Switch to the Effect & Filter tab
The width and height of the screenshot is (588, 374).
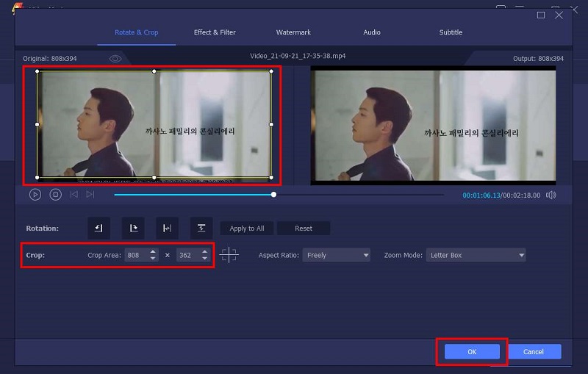click(x=215, y=32)
